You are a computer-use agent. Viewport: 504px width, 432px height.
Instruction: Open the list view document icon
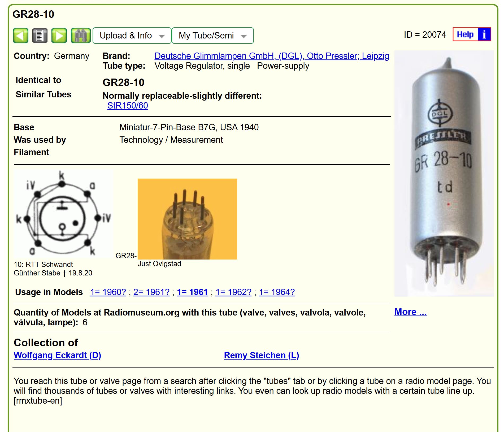[x=40, y=36]
